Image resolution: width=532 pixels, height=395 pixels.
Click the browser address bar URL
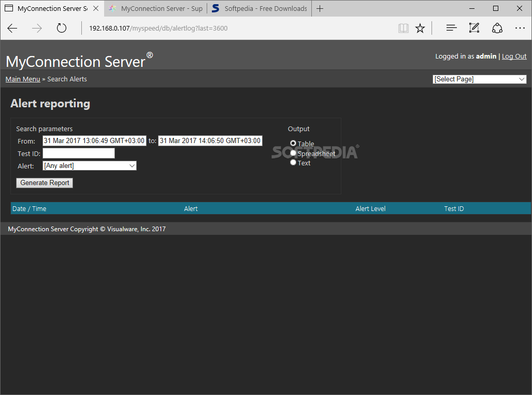tap(158, 28)
